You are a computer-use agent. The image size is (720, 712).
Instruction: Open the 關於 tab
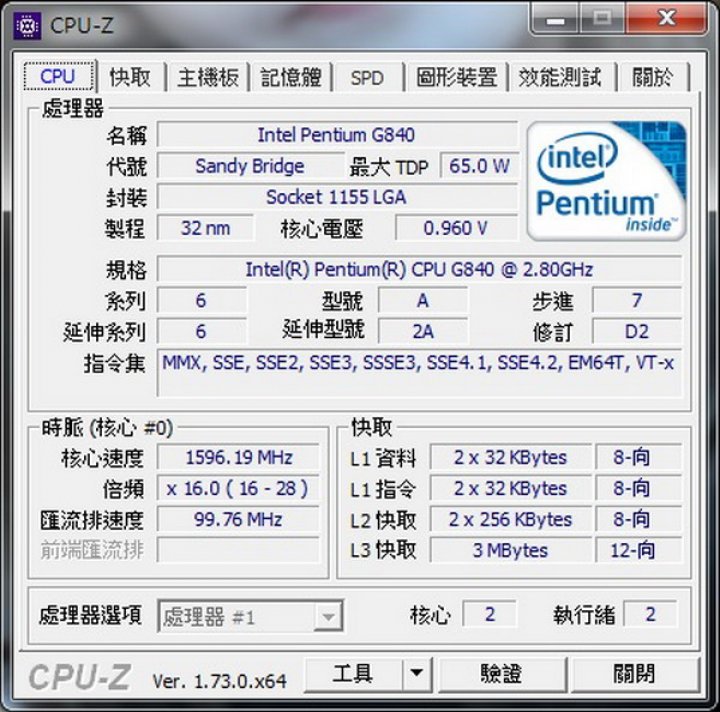[x=653, y=77]
